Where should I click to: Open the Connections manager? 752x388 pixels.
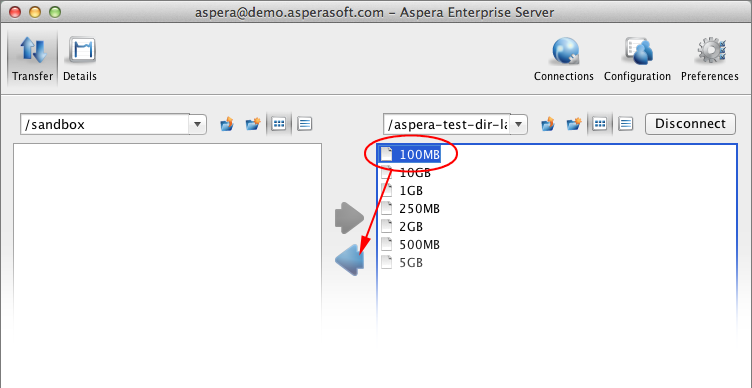(564, 59)
